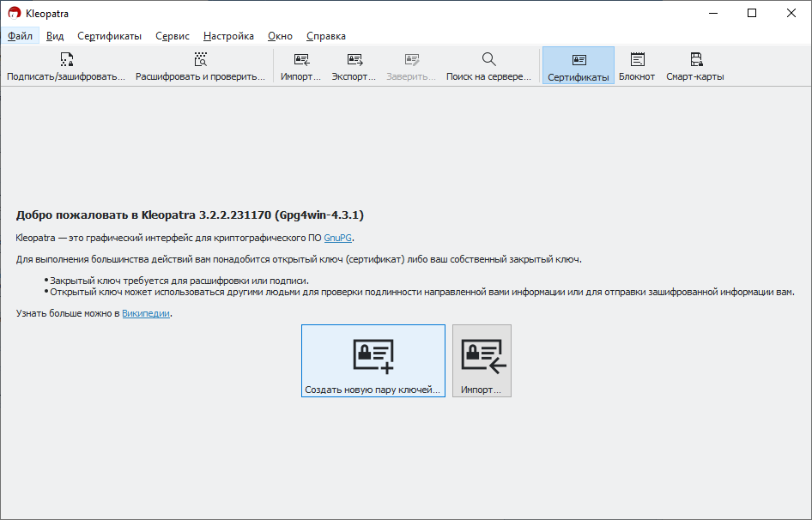Choose the toolbar Import action

tap(301, 66)
